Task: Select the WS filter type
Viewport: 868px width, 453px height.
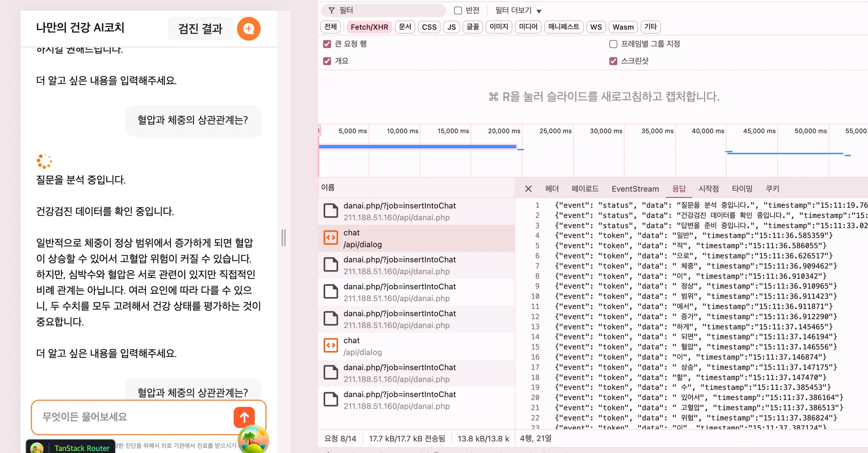Action: coord(596,27)
